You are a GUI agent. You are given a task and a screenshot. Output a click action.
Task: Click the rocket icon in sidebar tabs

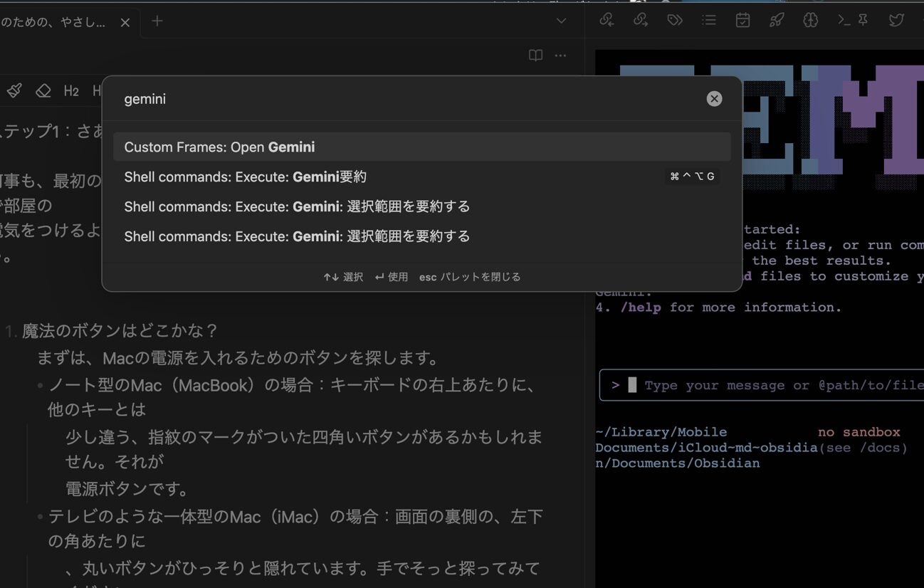click(777, 21)
